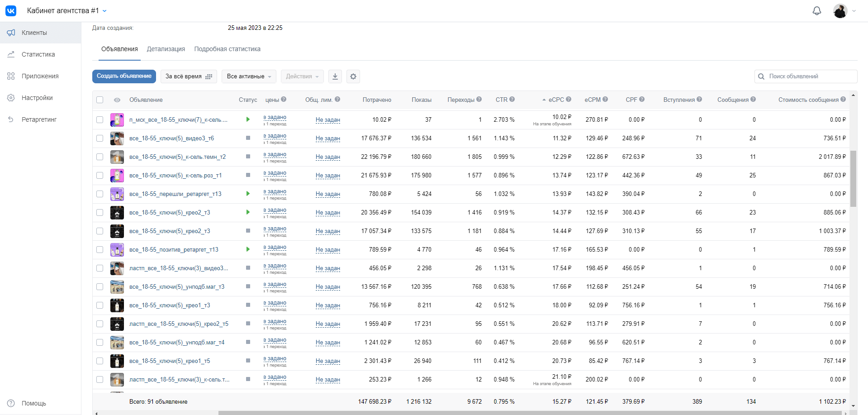Show the CTR help question icon

coord(512,99)
